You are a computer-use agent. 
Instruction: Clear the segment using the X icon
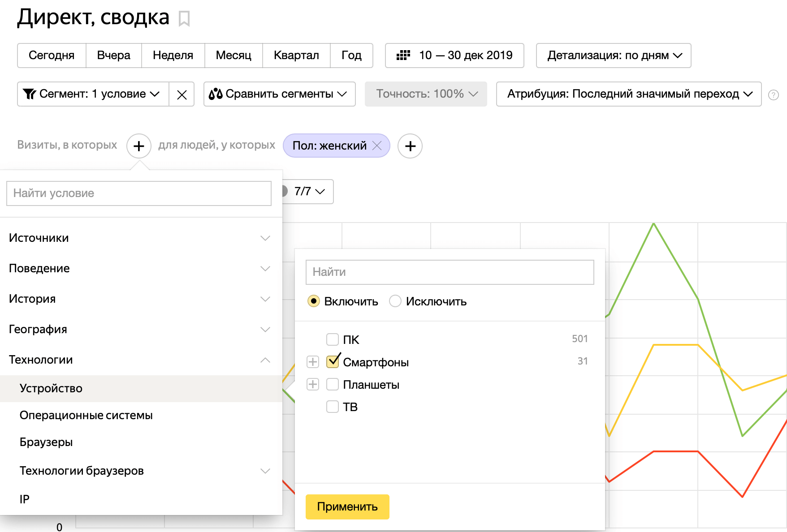(x=182, y=94)
